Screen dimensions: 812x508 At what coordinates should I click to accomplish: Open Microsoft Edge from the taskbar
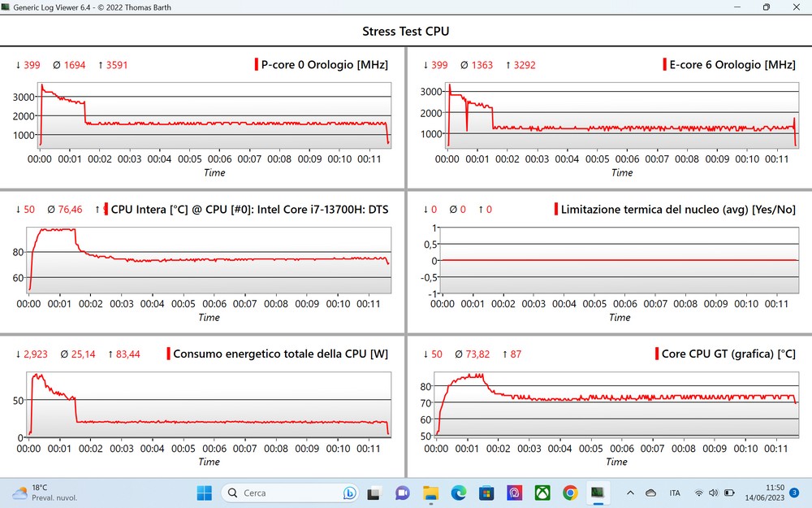[459, 493]
